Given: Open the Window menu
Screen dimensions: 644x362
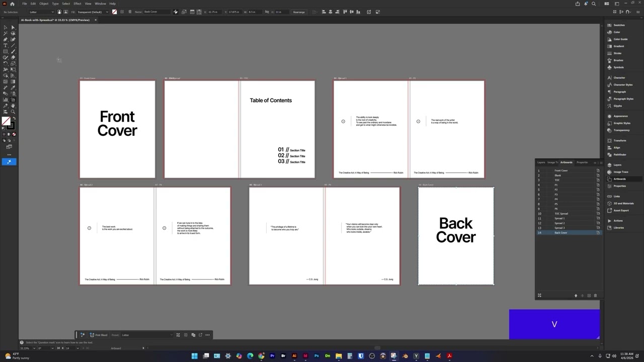Looking at the screenshot, I should point(100,4).
